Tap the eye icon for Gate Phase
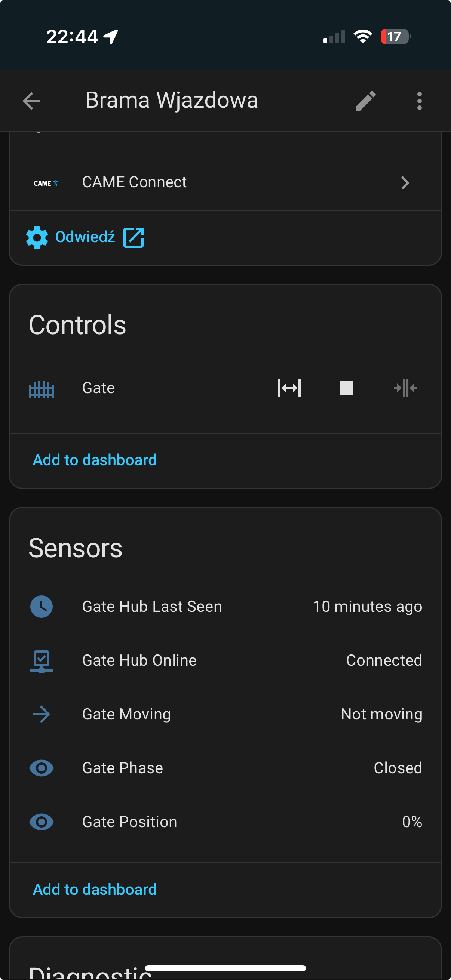The image size is (451, 980). point(42,768)
